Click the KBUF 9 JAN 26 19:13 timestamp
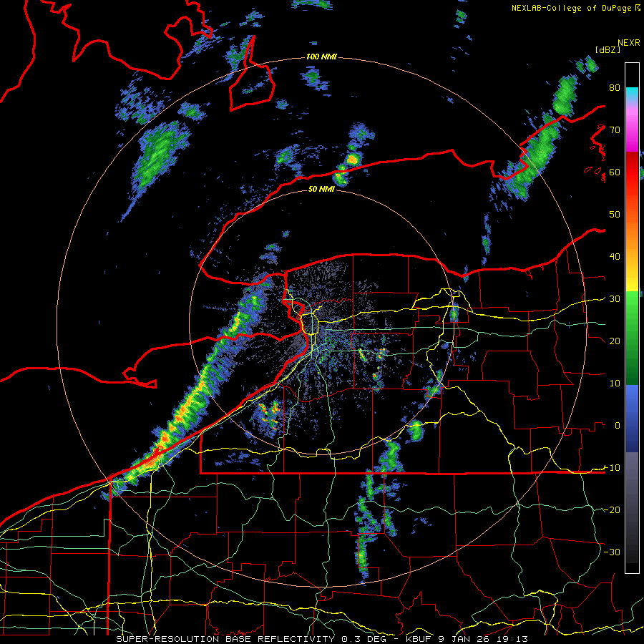The height and width of the screenshot is (644, 644). 467,639
